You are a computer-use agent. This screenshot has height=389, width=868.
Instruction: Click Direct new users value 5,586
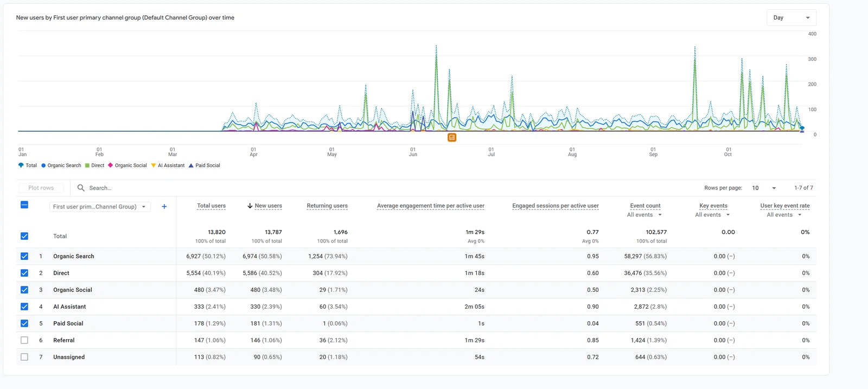click(250, 273)
